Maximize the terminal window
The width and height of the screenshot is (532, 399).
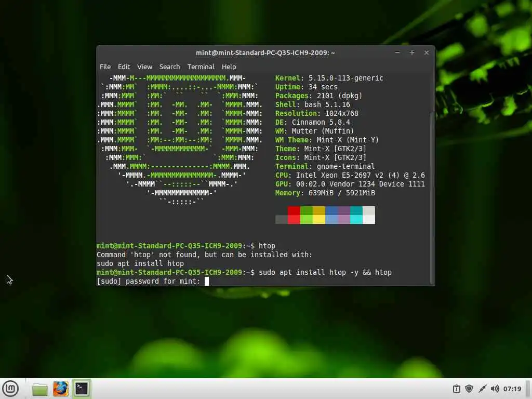pyautogui.click(x=412, y=52)
